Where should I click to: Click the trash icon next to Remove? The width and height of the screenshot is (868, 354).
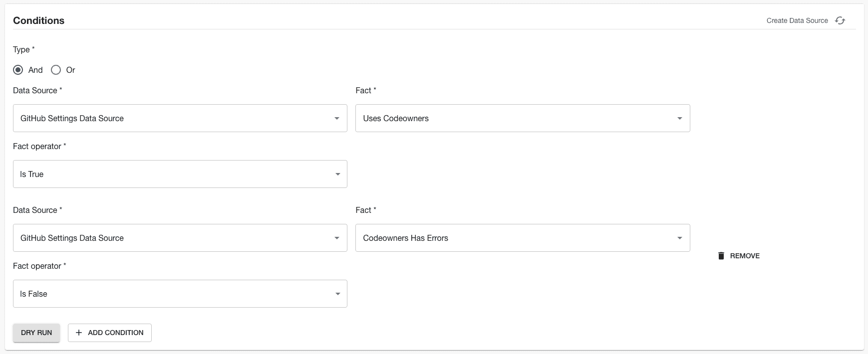[x=721, y=256]
